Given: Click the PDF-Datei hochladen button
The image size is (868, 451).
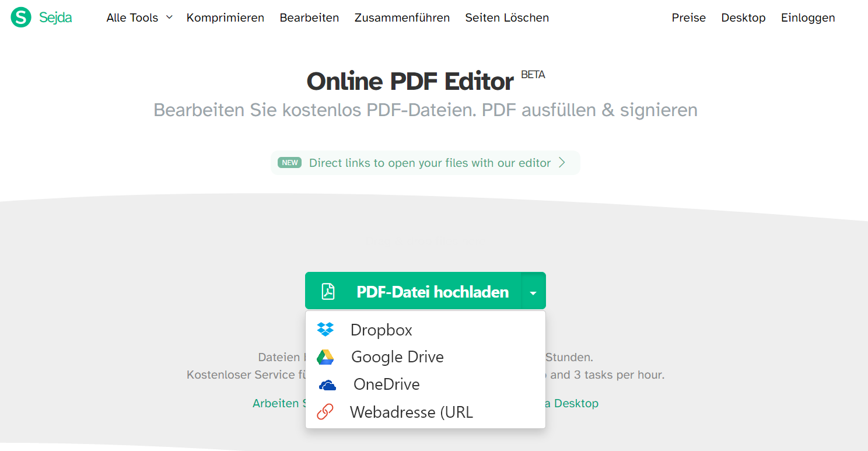Looking at the screenshot, I should tap(413, 291).
